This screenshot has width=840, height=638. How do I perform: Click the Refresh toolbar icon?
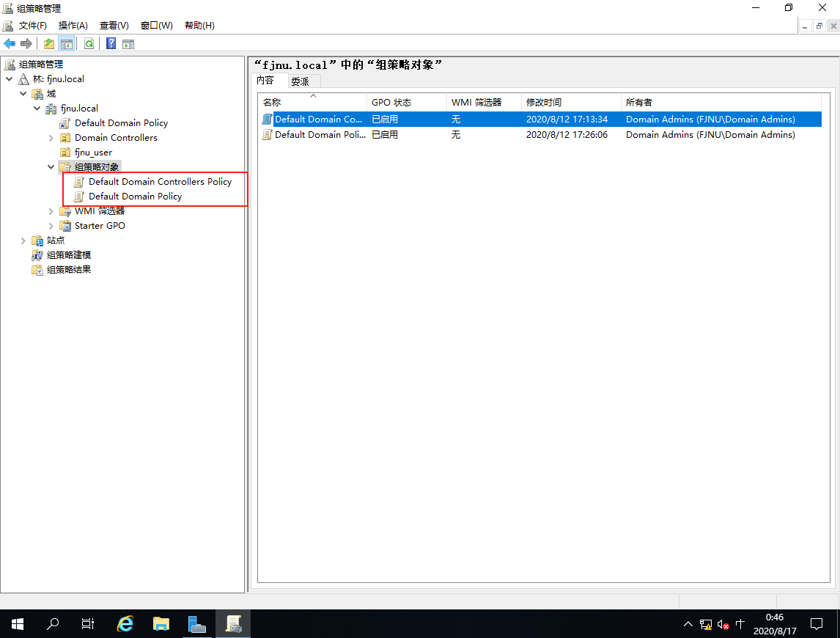(x=89, y=44)
